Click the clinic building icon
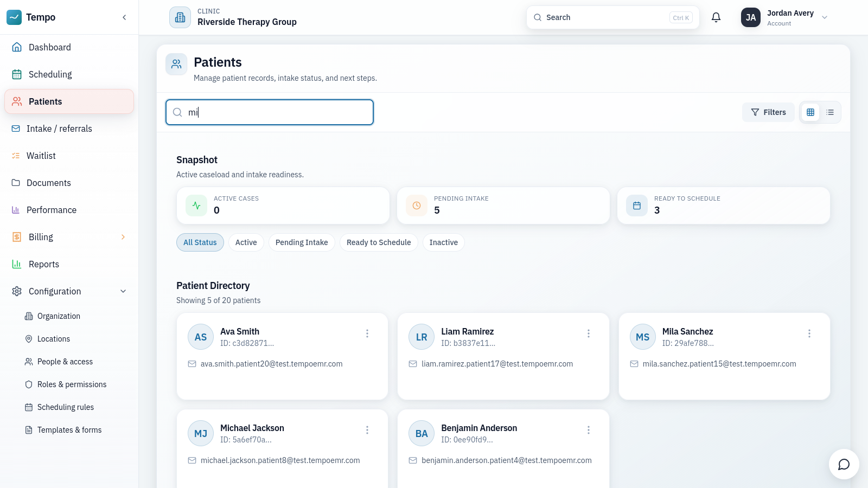 [180, 17]
